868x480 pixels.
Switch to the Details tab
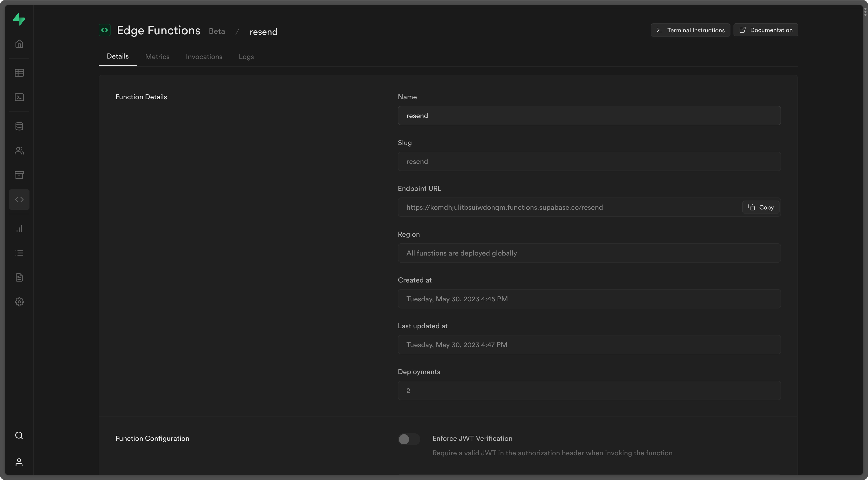pyautogui.click(x=118, y=56)
